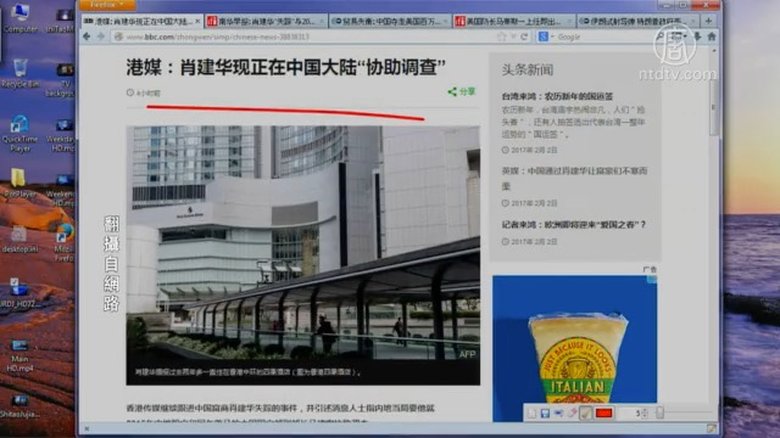This screenshot has height=438, width=780.
Task: Select the eraser tool in annotation toolbar
Action: click(x=572, y=412)
